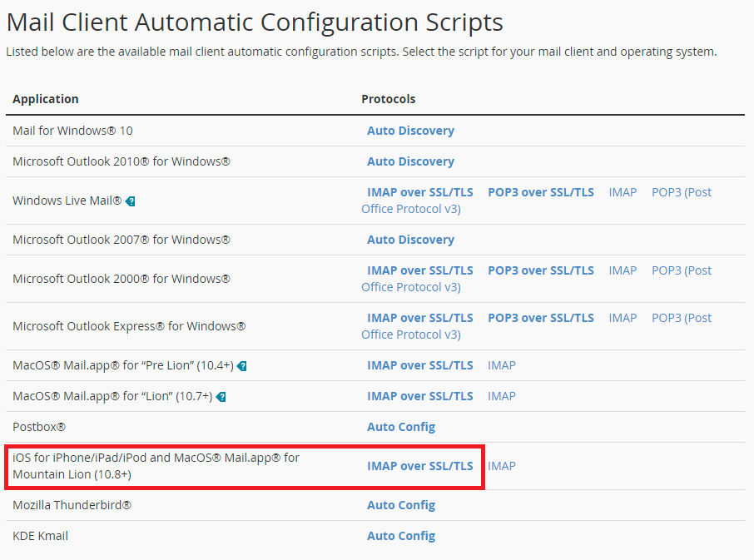Select IMAP over SSL/TLS for Windows Live Mail
The width and height of the screenshot is (754, 560).
pyautogui.click(x=419, y=192)
